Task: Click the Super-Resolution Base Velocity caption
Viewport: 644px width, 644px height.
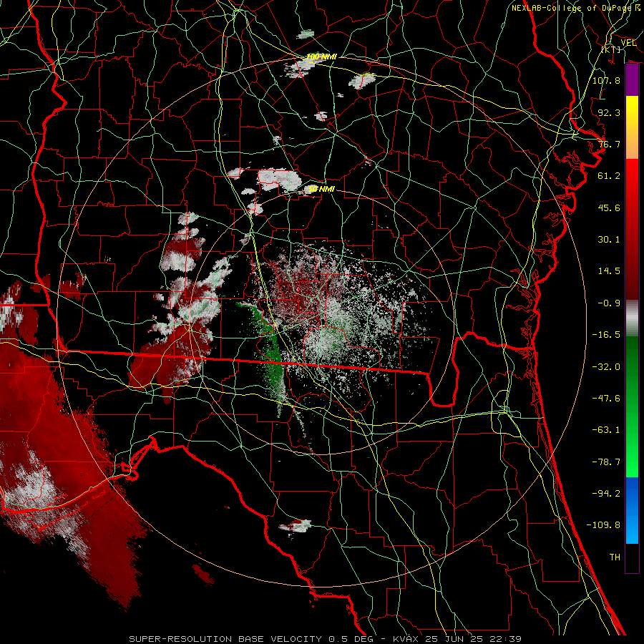Action: pyautogui.click(x=326, y=639)
